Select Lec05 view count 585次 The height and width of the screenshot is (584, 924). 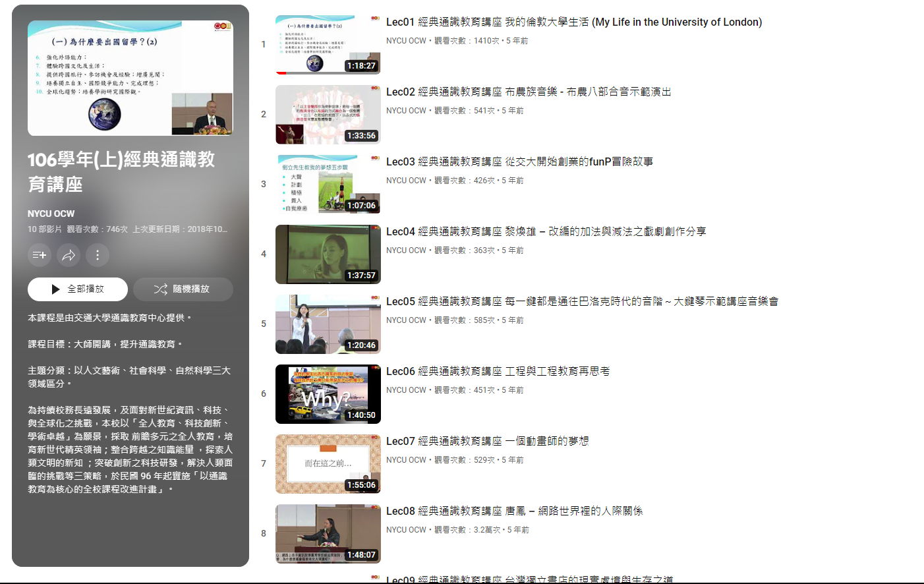tap(465, 320)
